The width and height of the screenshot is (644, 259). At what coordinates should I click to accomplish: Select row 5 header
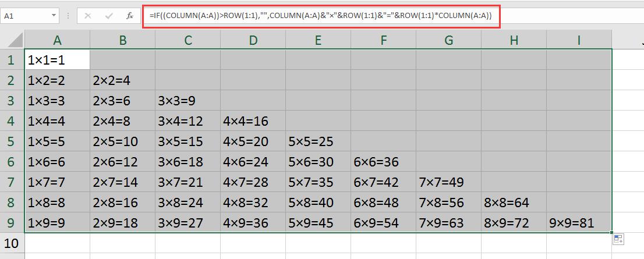[x=12, y=141]
